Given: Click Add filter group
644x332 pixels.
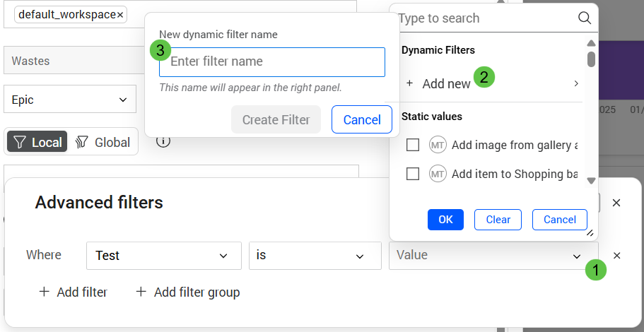Looking at the screenshot, I should 188,292.
